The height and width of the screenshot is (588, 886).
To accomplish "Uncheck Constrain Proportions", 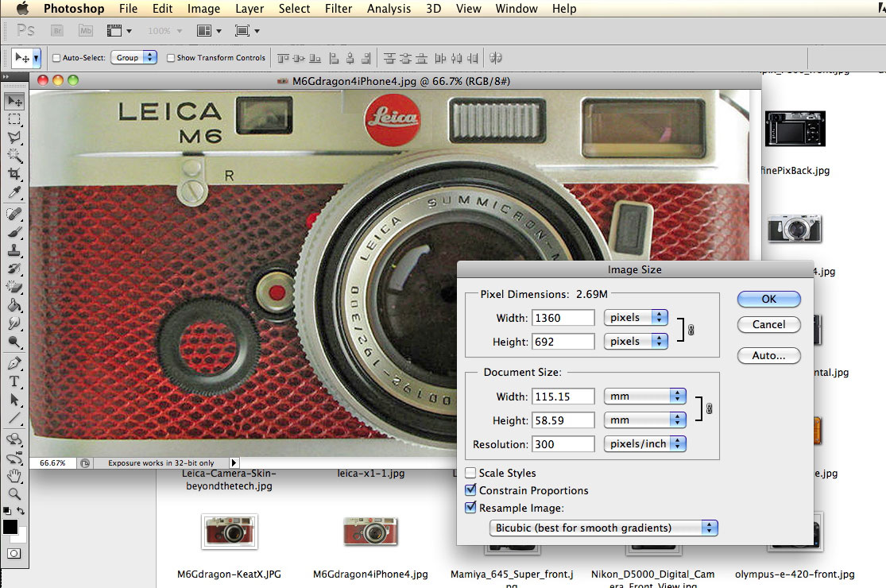I will click(470, 489).
